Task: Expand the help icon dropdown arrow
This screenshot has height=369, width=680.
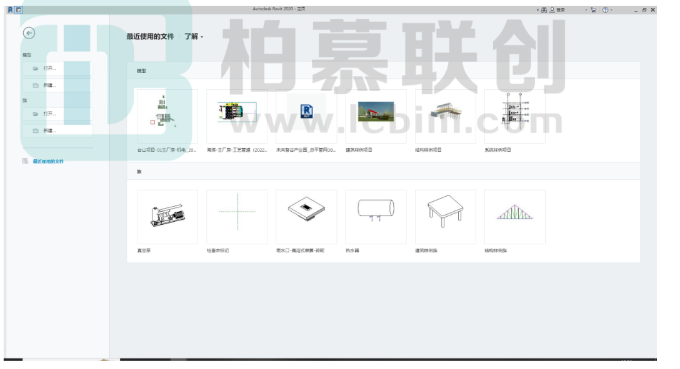Action: tap(611, 10)
